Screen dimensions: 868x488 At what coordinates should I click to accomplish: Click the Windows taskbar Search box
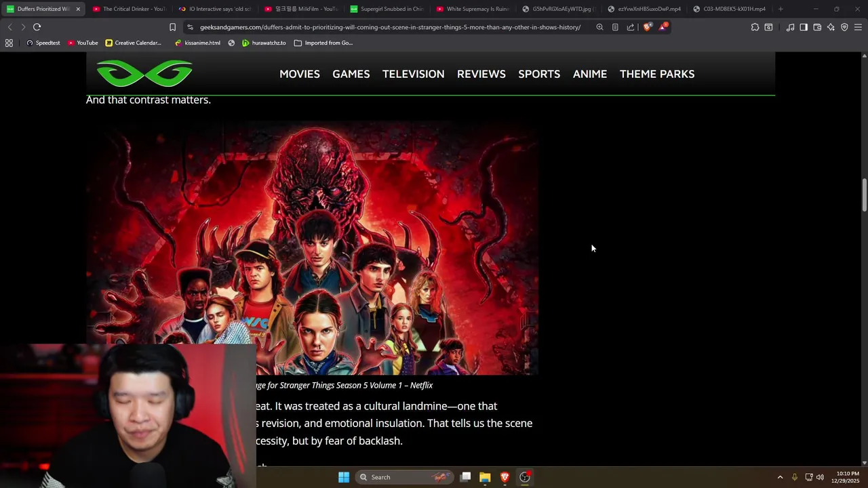404,477
